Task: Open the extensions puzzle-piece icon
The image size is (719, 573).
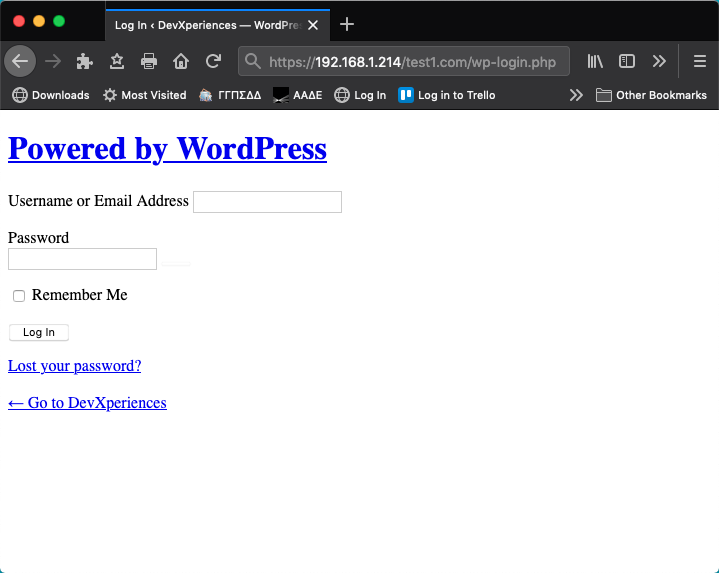Action: (84, 61)
